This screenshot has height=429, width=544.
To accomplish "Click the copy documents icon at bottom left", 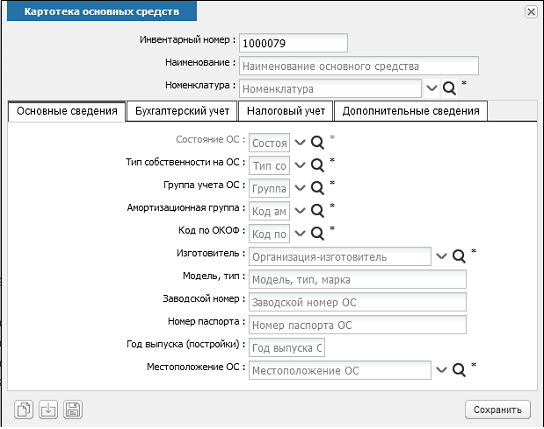I will [24, 410].
